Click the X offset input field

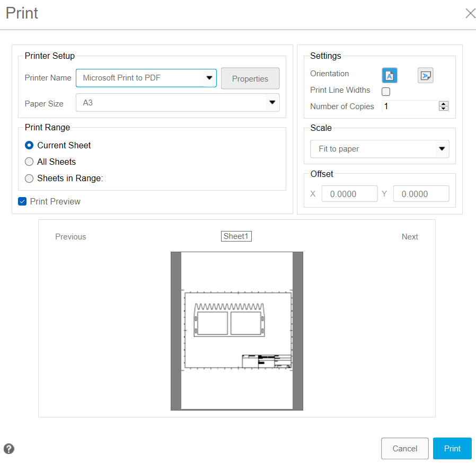349,194
